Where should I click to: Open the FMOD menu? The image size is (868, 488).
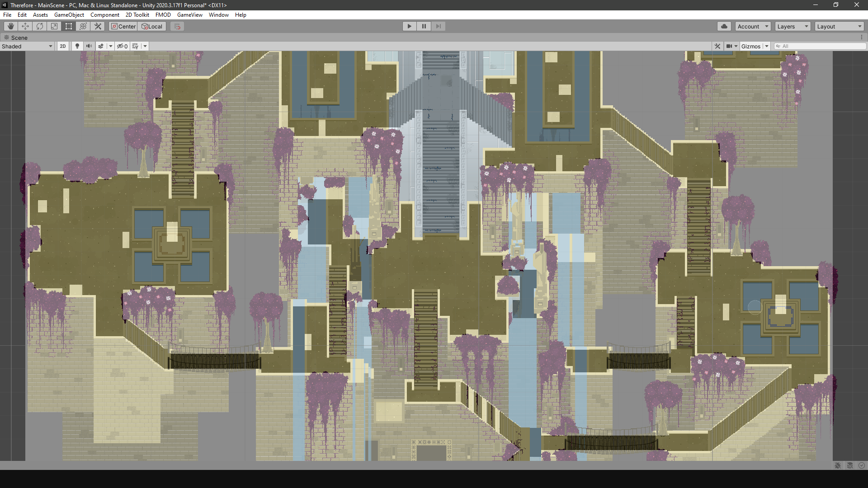point(163,15)
